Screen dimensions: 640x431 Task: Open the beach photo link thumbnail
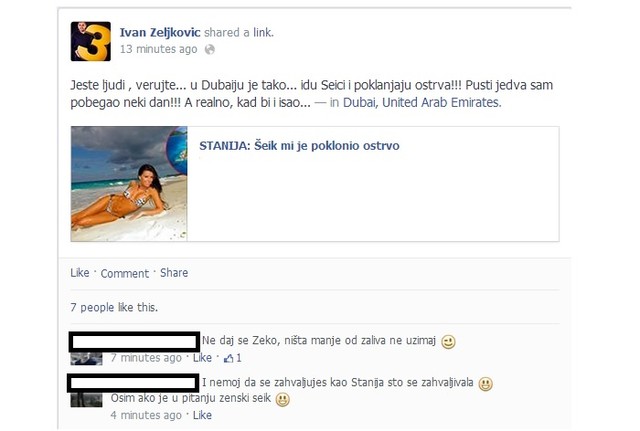(x=129, y=184)
